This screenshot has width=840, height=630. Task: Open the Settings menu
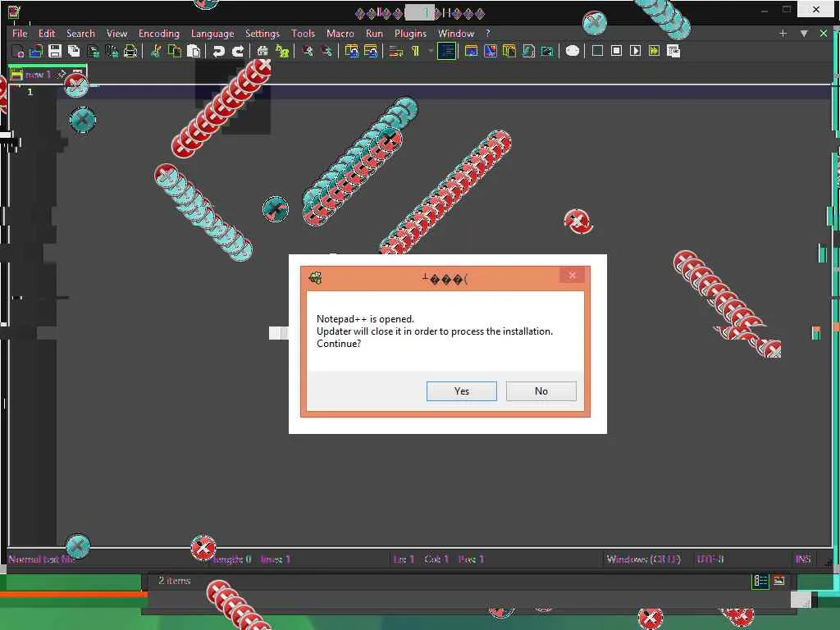[x=262, y=33]
